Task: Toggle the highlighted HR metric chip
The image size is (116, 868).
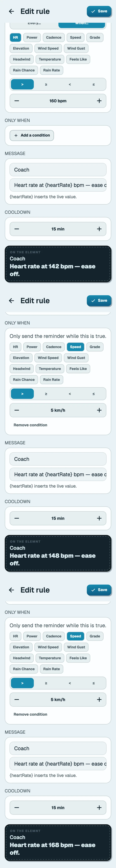Action: [16, 37]
